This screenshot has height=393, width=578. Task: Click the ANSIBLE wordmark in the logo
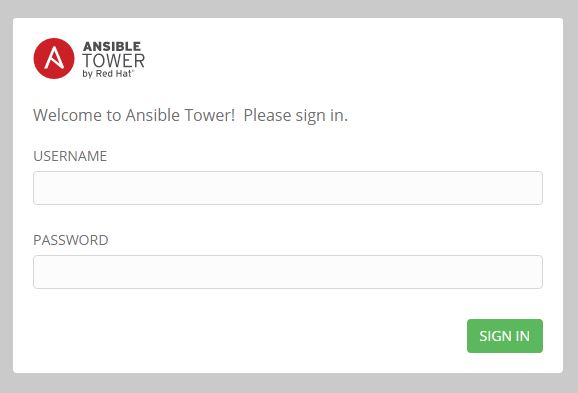(112, 46)
